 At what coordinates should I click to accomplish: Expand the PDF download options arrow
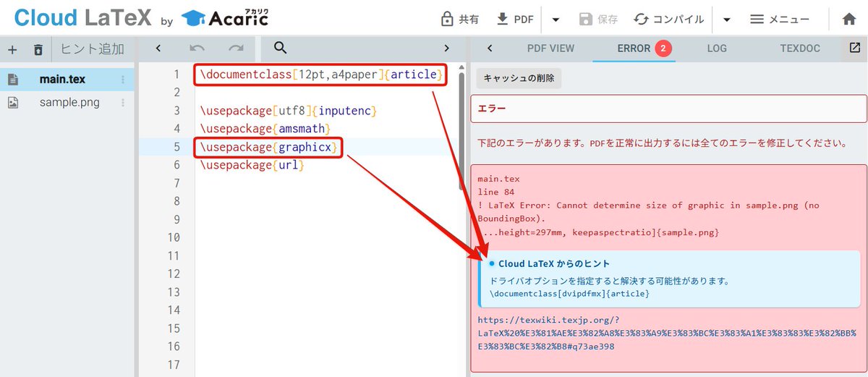click(x=556, y=19)
